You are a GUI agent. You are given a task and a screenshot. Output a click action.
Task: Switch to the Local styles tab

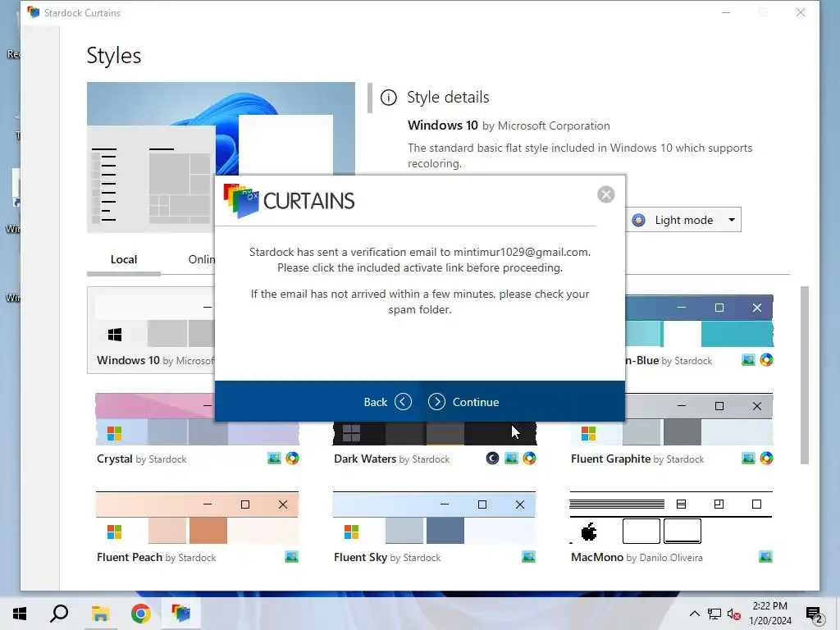(x=124, y=259)
